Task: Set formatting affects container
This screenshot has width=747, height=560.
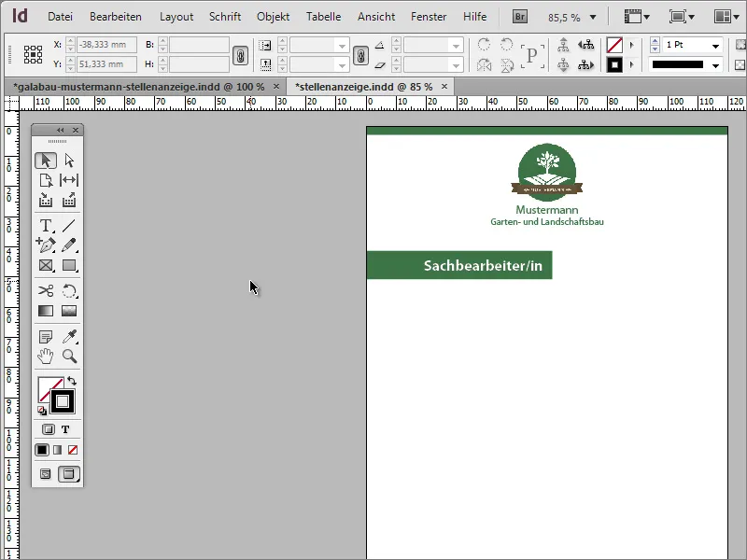Action: point(49,429)
